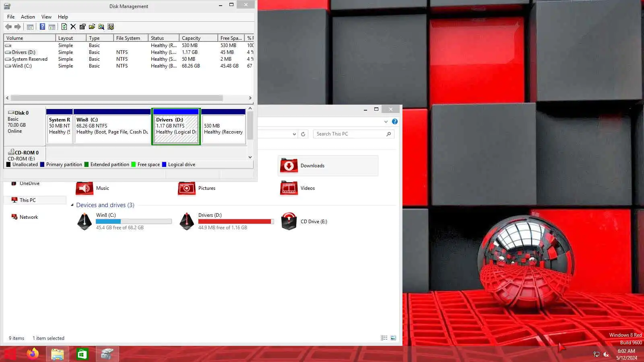Open File Explorer from the taskbar
This screenshot has width=644, height=362.
click(58, 354)
